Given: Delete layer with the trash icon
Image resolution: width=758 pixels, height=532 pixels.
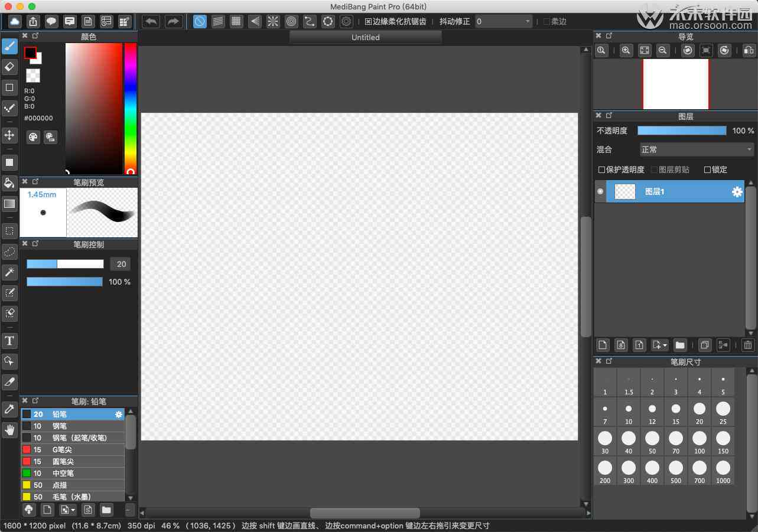Looking at the screenshot, I should (x=748, y=345).
